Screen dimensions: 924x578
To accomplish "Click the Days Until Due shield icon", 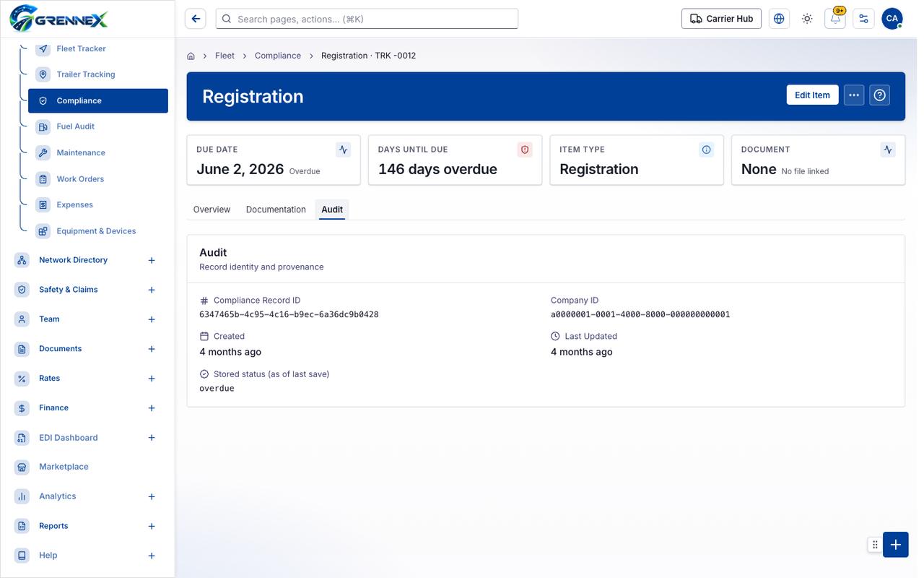I will click(525, 150).
